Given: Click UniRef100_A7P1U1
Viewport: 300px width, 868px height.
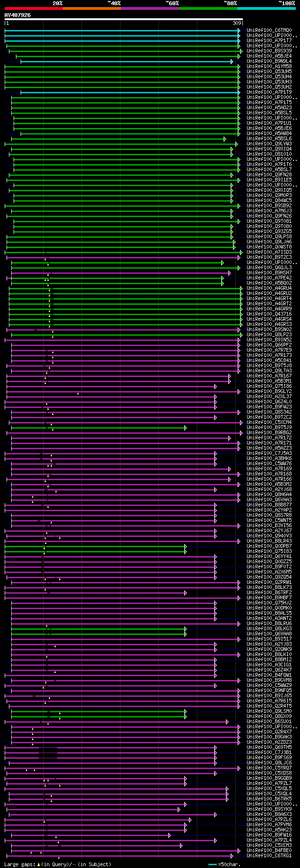Looking at the screenshot, I should pos(269,123).
